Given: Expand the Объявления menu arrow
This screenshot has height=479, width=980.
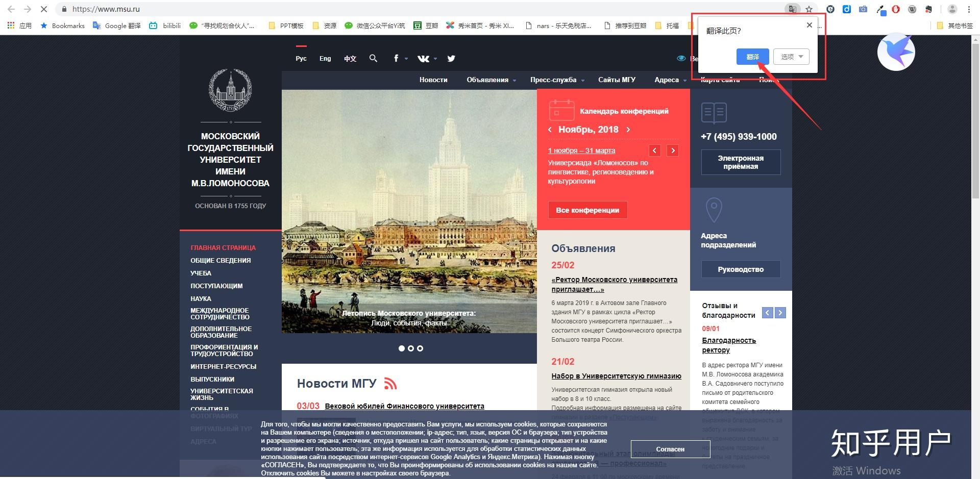Looking at the screenshot, I should tap(514, 81).
